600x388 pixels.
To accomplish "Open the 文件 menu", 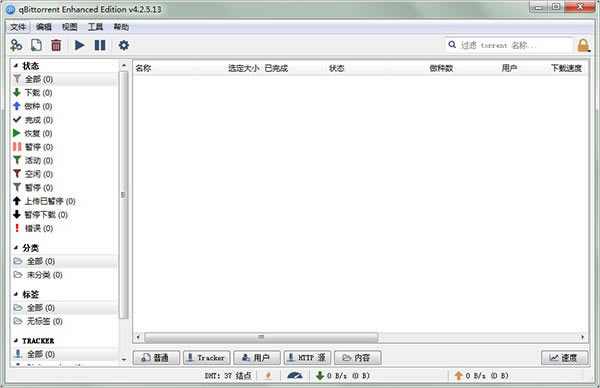I will 18,27.
